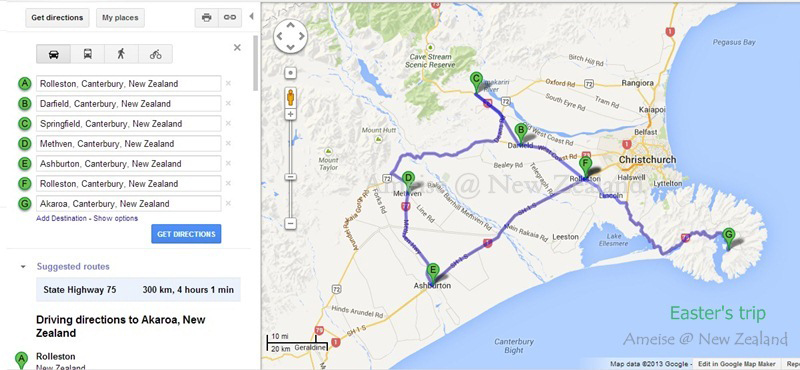Click the Show options link

click(115, 218)
